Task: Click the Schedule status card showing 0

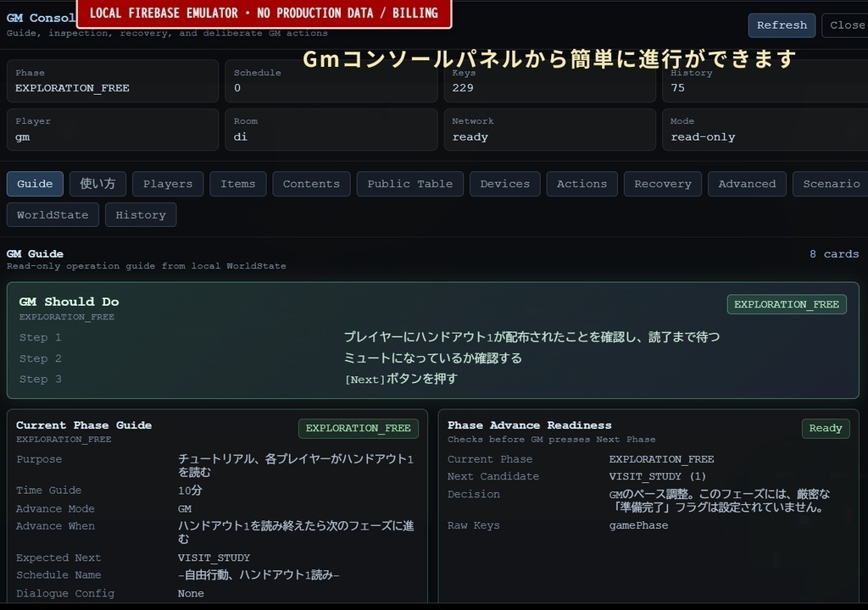Action: 331,80
